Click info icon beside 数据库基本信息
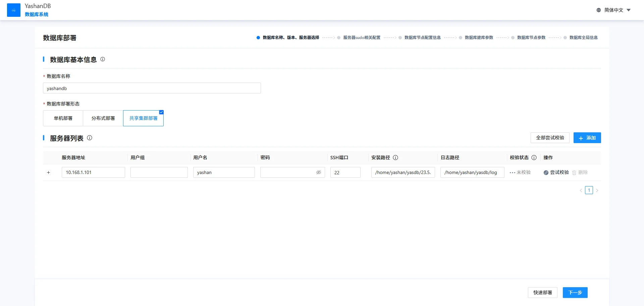The width and height of the screenshot is (644, 306). pos(103,59)
